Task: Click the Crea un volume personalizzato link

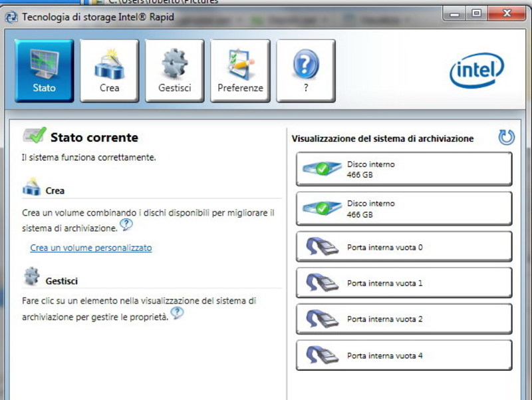Action: point(91,248)
